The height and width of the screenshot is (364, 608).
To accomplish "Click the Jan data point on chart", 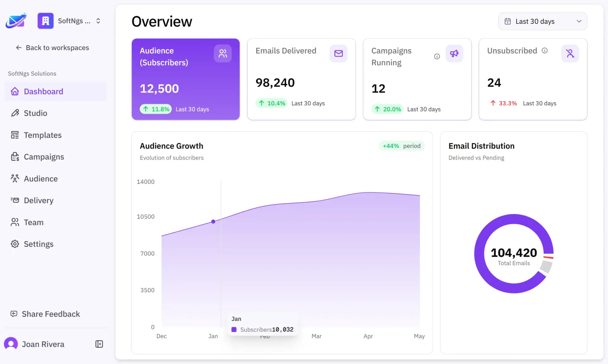I will click(x=213, y=222).
